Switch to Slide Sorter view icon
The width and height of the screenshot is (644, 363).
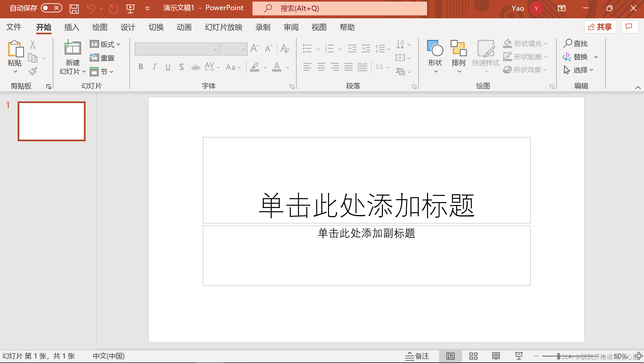tap(473, 356)
